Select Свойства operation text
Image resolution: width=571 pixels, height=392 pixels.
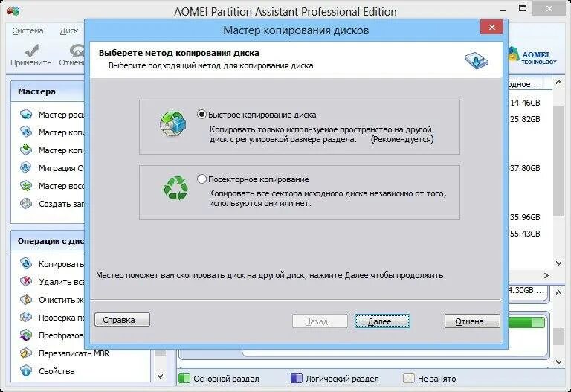(57, 371)
